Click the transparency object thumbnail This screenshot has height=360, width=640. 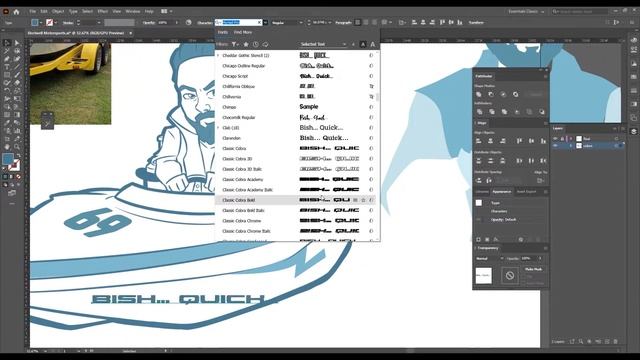coord(484,276)
